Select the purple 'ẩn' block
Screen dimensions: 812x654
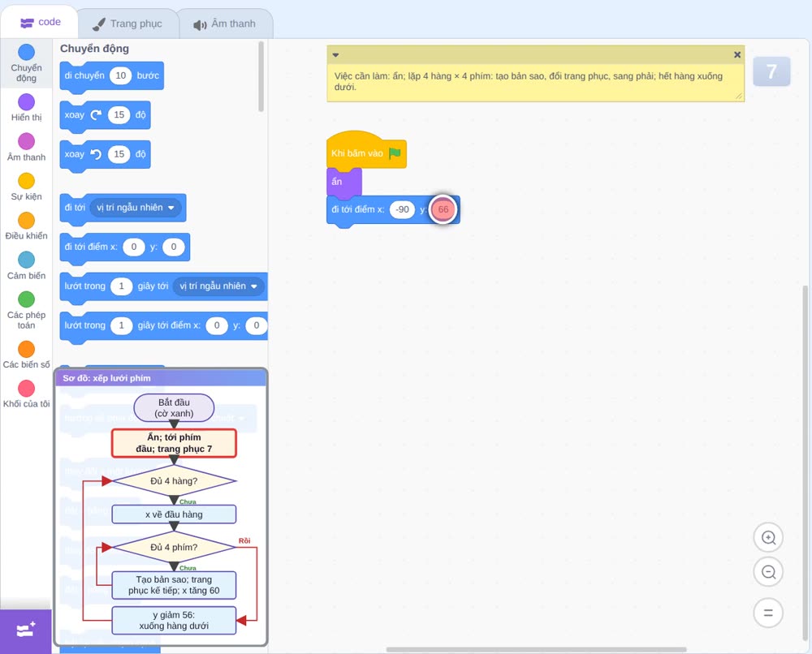(343, 182)
